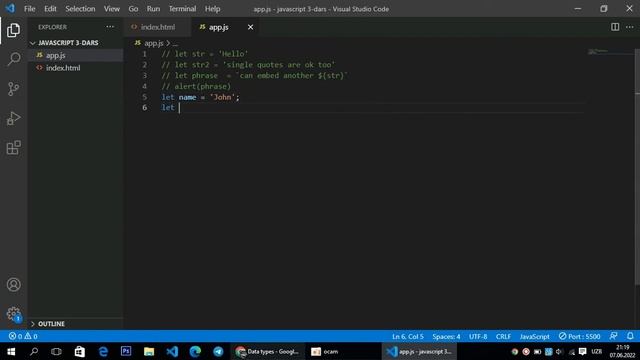The image size is (640, 360).
Task: Open the Run menu
Action: tap(153, 9)
